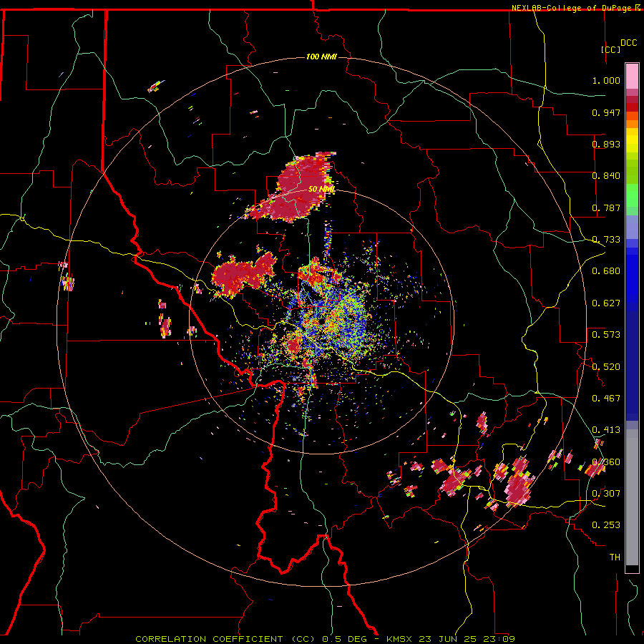The image size is (644, 644).
Task: Click the gray segment of CC color bar
Action: point(632,497)
